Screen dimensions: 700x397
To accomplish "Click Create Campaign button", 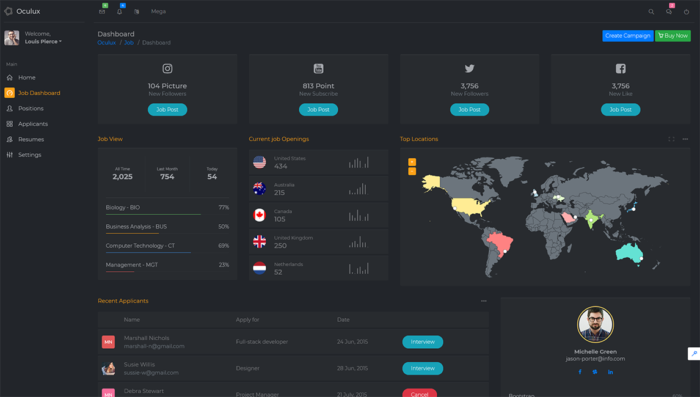I will coord(627,36).
